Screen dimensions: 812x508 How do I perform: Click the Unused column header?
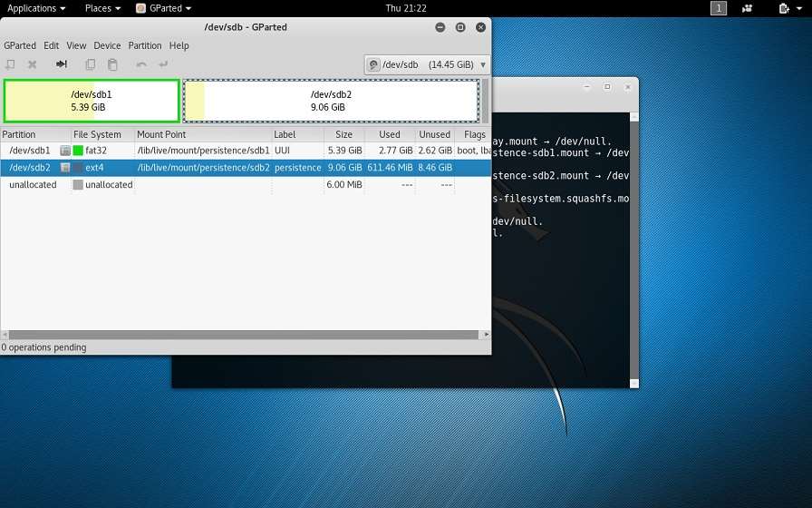(434, 134)
